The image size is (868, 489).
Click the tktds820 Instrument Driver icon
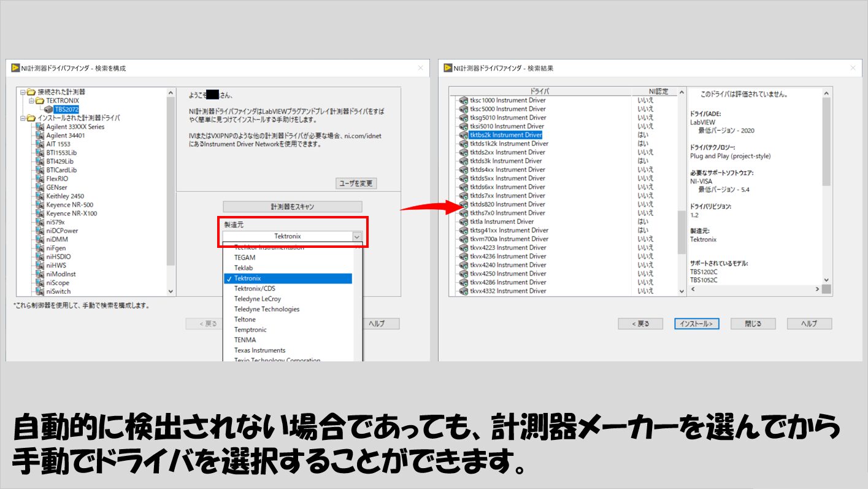pyautogui.click(x=464, y=204)
